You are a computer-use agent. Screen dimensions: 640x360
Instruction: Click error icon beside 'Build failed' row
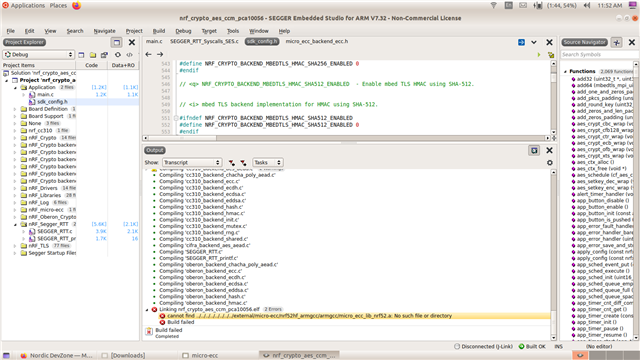(x=162, y=322)
